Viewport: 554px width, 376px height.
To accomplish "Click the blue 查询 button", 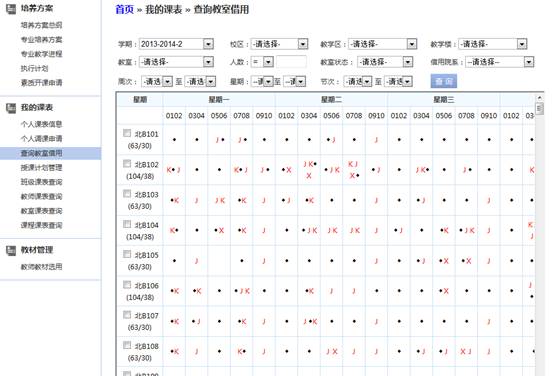I will (x=443, y=81).
